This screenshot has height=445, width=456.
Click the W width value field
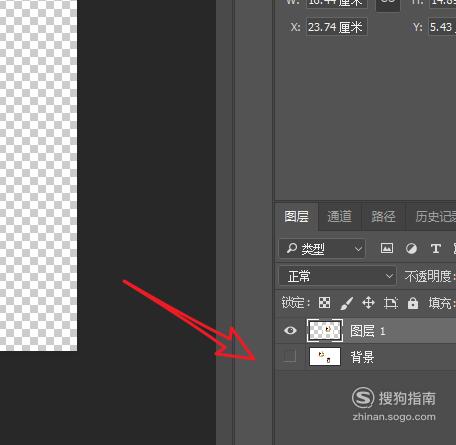click(337, 3)
